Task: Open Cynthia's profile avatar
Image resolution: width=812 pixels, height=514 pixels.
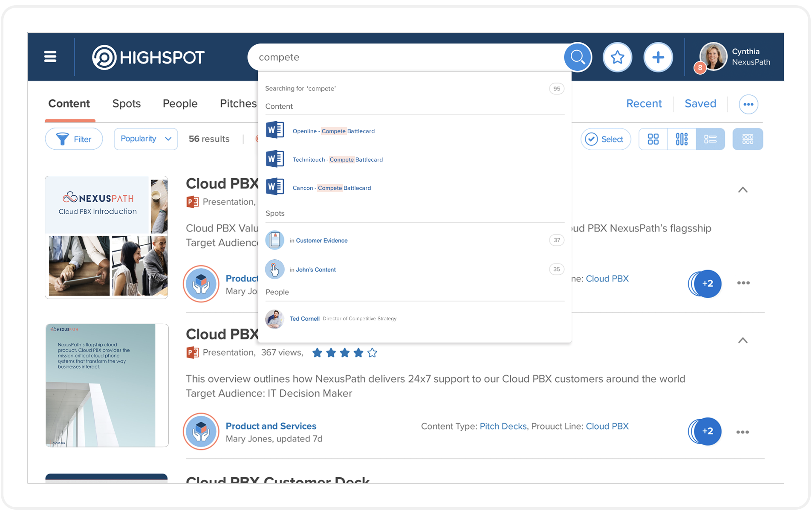Action: tap(713, 57)
